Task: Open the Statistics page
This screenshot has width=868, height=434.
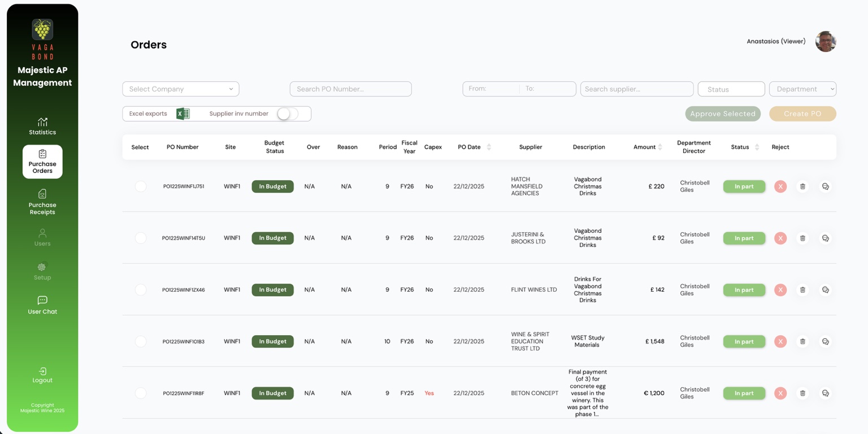Action: (42, 126)
